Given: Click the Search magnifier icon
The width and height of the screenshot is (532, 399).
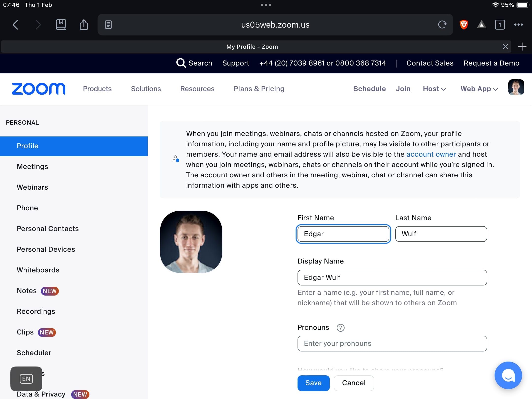Looking at the screenshot, I should 181,63.
